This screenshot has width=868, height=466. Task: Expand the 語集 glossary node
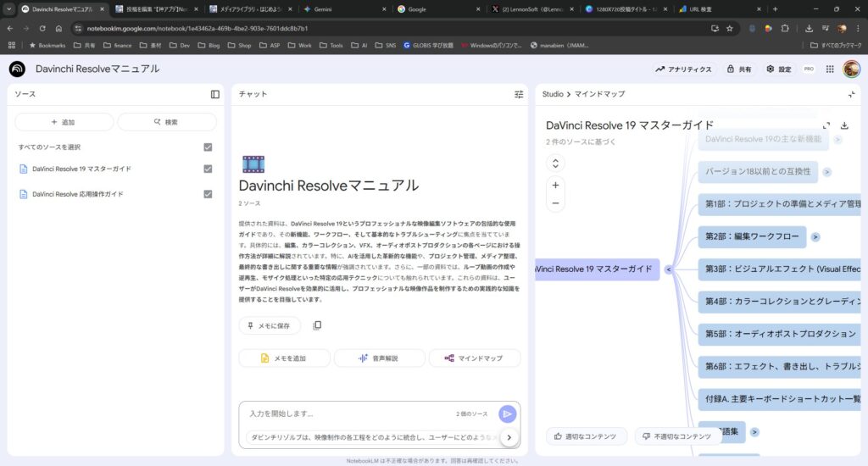point(754,432)
